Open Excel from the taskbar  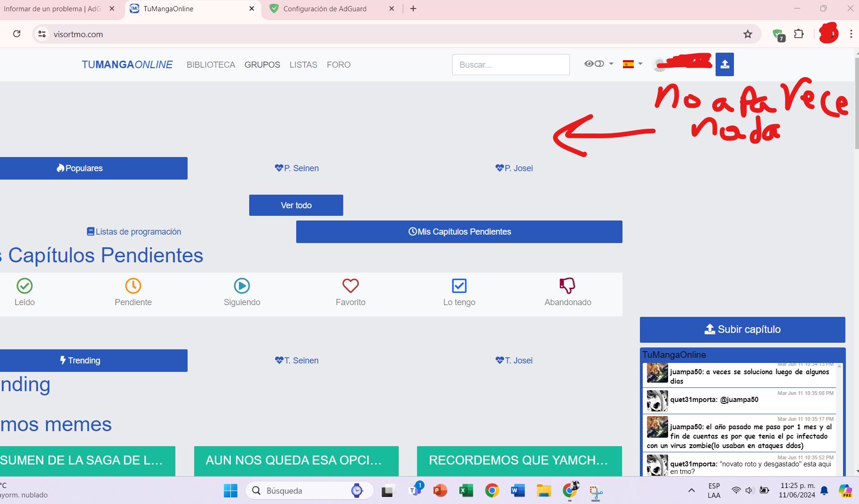(x=465, y=491)
